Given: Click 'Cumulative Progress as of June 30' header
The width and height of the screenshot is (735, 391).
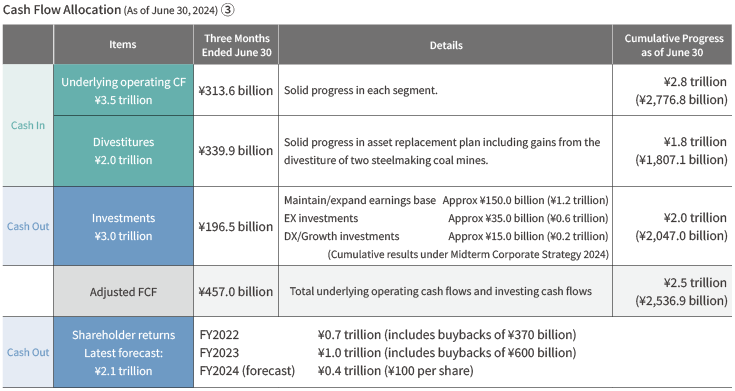Looking at the screenshot, I should point(673,45).
